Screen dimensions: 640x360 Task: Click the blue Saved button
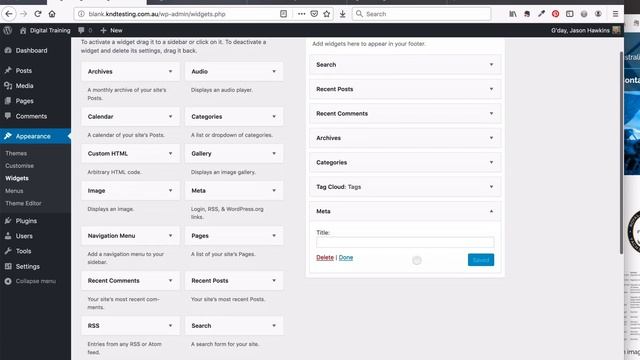481,260
